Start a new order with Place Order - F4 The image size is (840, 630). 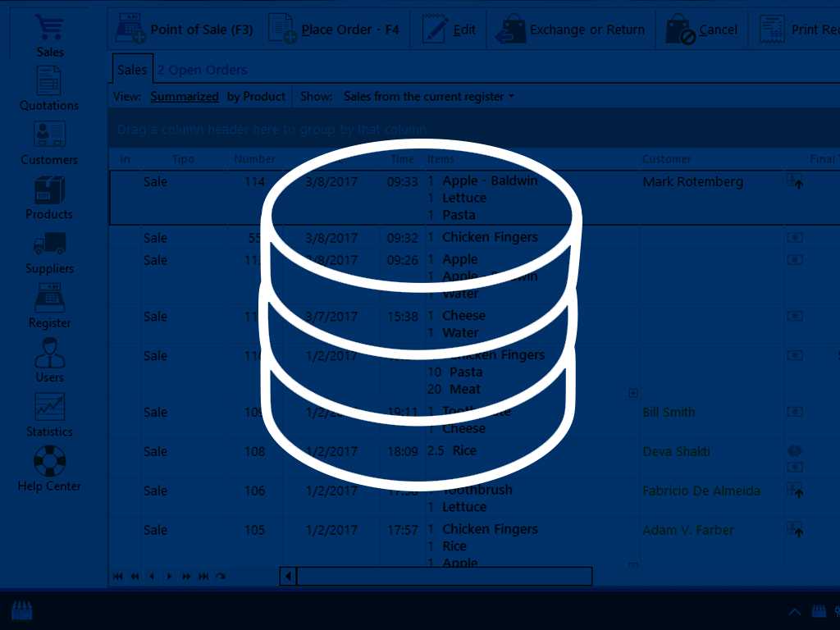(334, 30)
